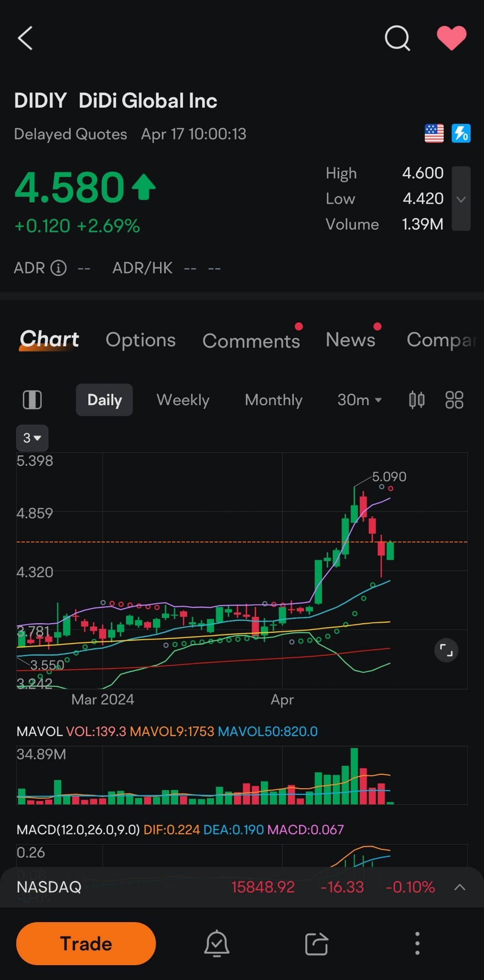Tap the High 4.600 value

423,173
